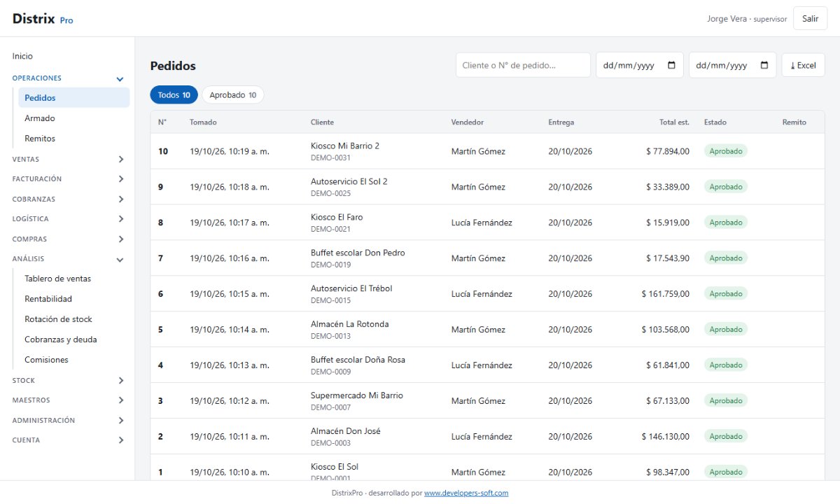840x504 pixels.
Task: Expand the COBRANZAS section
Action: click(x=67, y=199)
